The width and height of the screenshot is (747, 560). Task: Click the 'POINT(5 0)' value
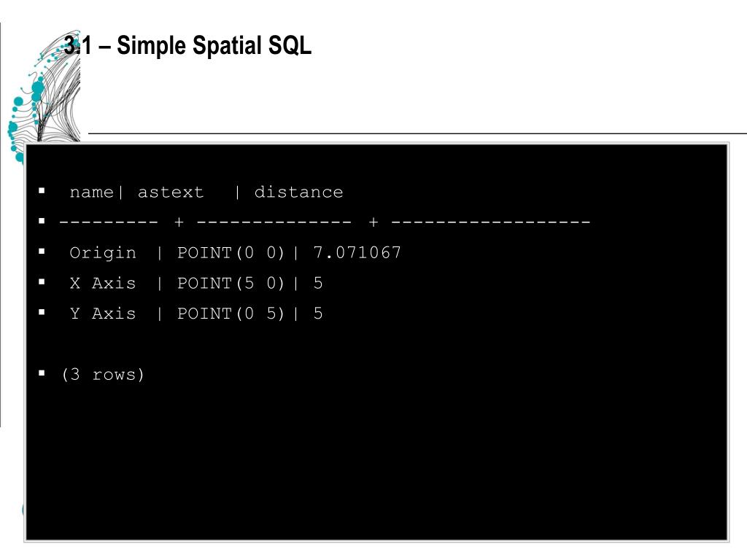(231, 284)
